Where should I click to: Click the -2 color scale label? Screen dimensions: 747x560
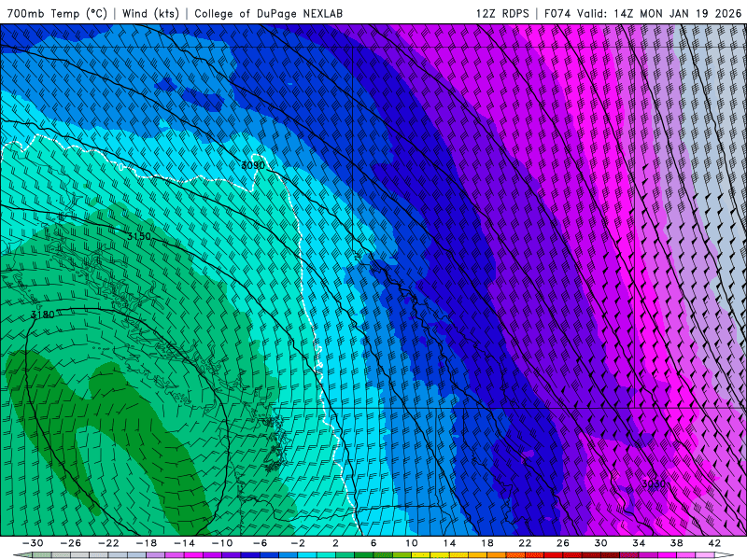pos(297,543)
